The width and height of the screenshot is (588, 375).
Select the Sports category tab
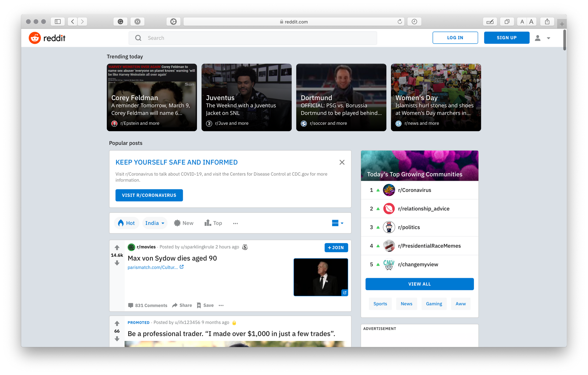point(380,304)
